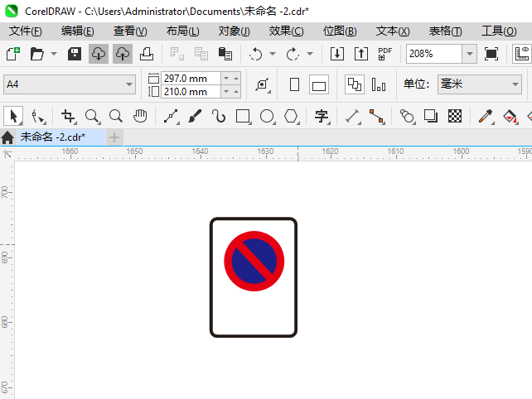Viewport: 532px width, 399px height.
Task: Select Portrait page orientation
Action: [x=294, y=84]
